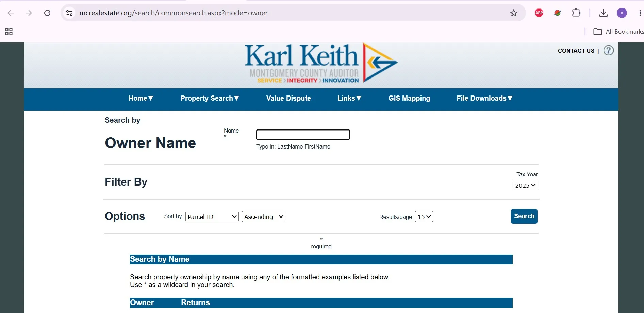Viewport: 644px width, 313px height.
Task: Open the apps grid in bookmarks bar
Action: click(9, 32)
